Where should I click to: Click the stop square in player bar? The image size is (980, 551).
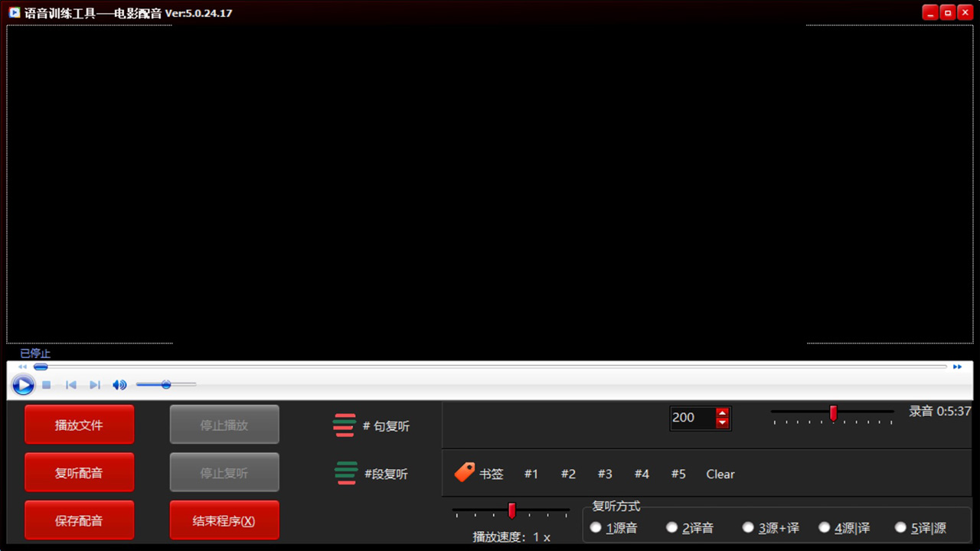click(47, 385)
